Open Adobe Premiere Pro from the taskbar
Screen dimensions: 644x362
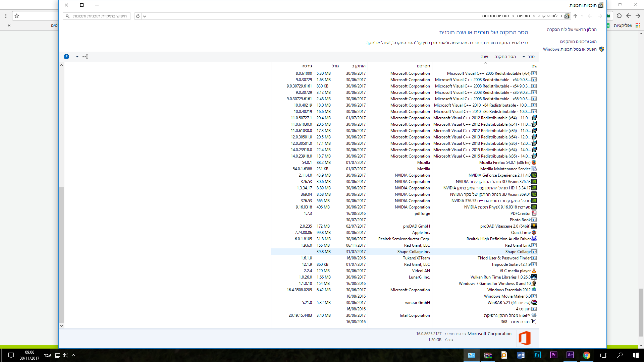point(553,355)
